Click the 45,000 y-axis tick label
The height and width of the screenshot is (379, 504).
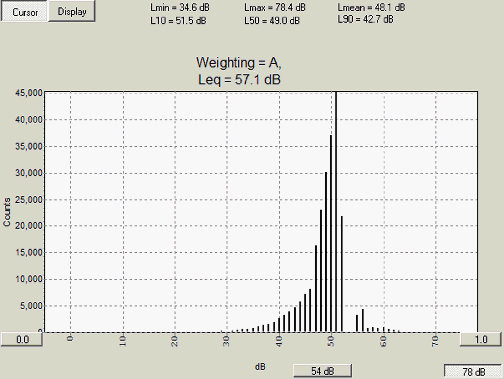[29, 93]
